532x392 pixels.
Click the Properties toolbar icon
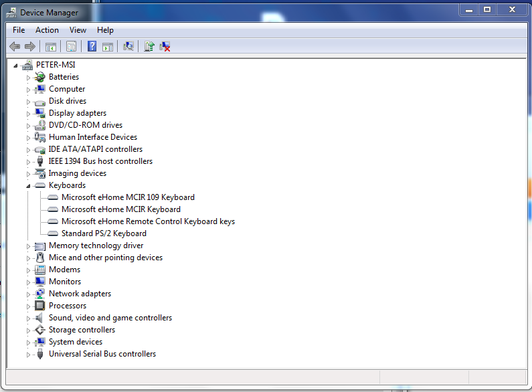tap(71, 46)
